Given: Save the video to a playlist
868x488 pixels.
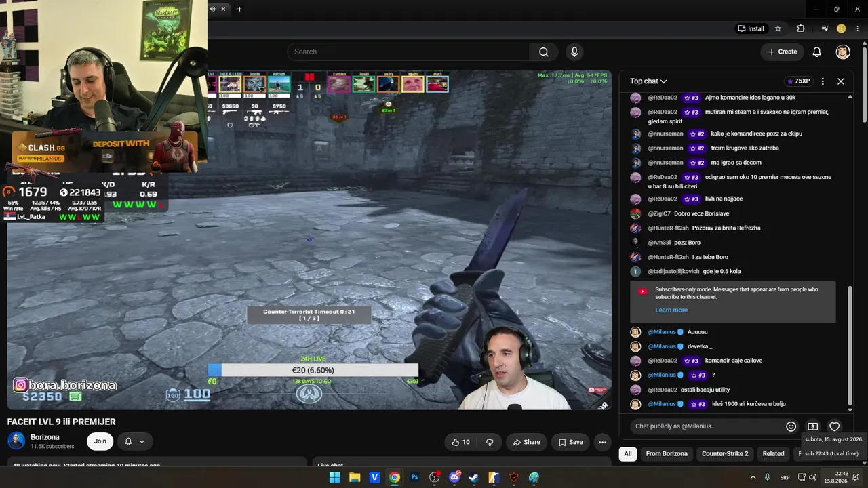Looking at the screenshot, I should 570,442.
